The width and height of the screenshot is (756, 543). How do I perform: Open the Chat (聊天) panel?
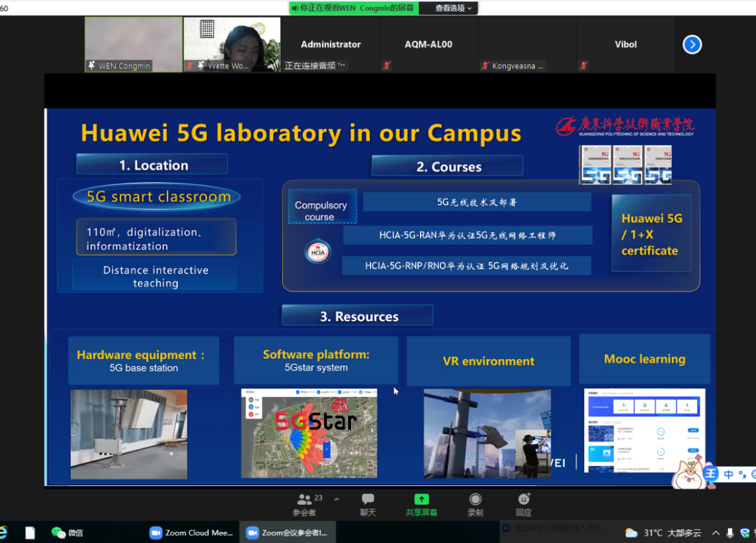click(x=368, y=504)
